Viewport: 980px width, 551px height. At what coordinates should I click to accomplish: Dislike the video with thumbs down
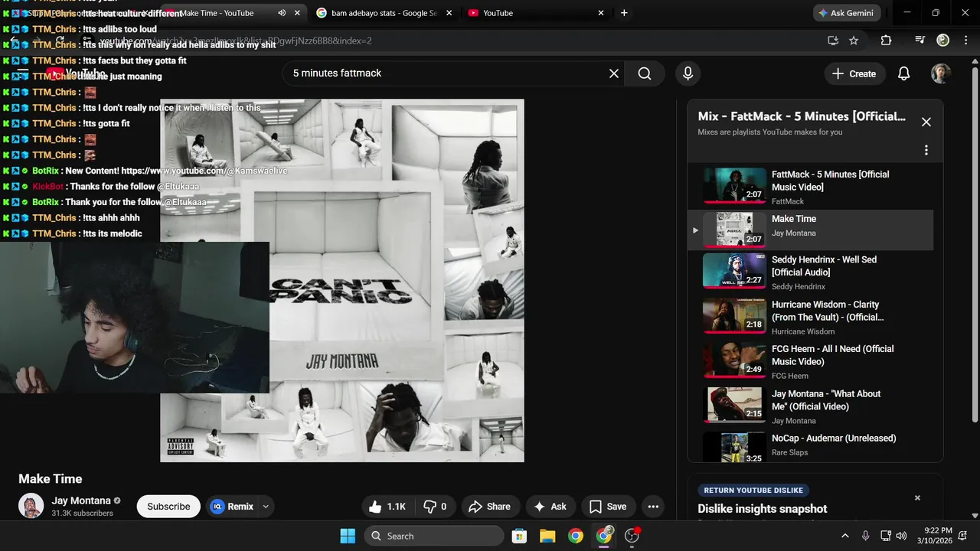[435, 507]
